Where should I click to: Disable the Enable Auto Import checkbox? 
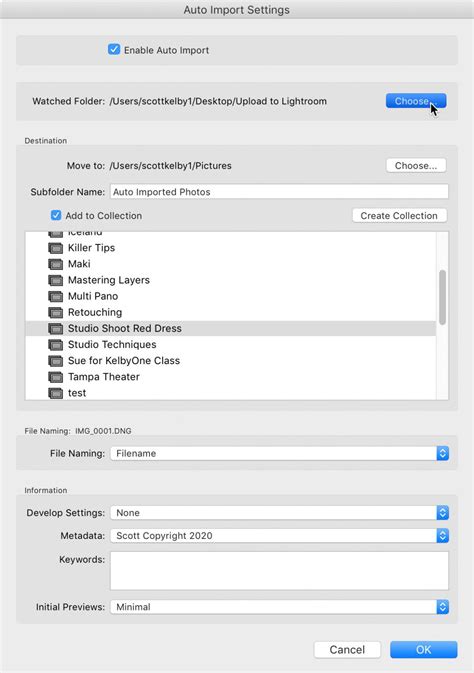tap(114, 49)
